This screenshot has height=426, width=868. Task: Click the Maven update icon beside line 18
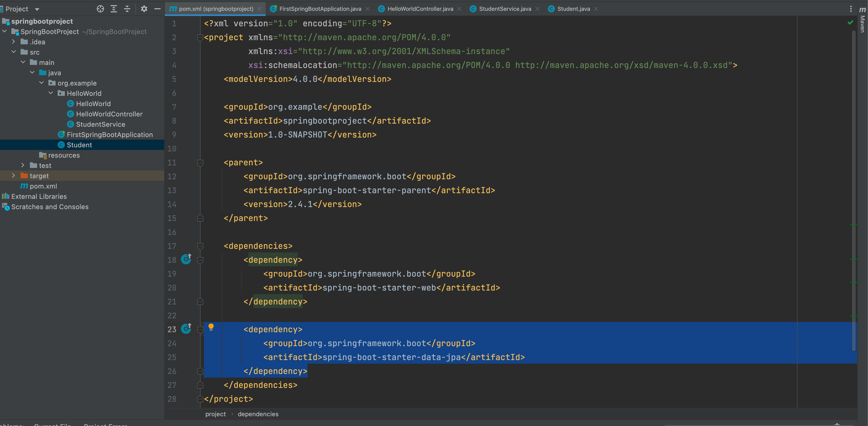[186, 260]
